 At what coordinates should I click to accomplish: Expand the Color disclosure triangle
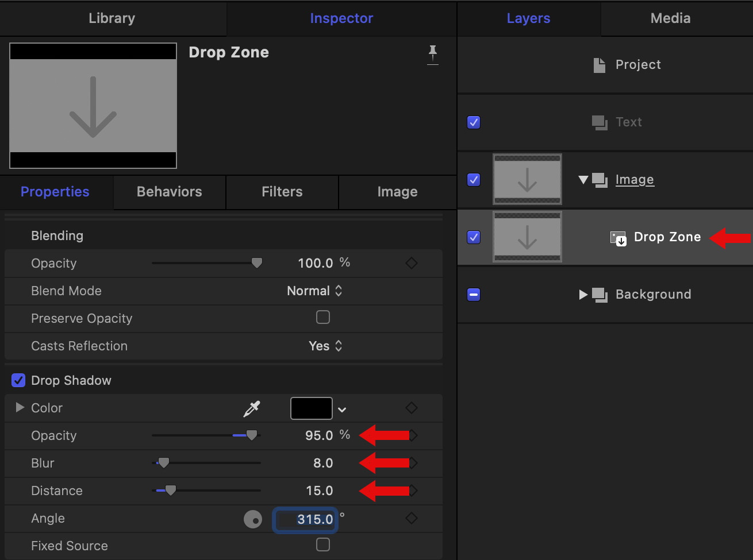20,408
